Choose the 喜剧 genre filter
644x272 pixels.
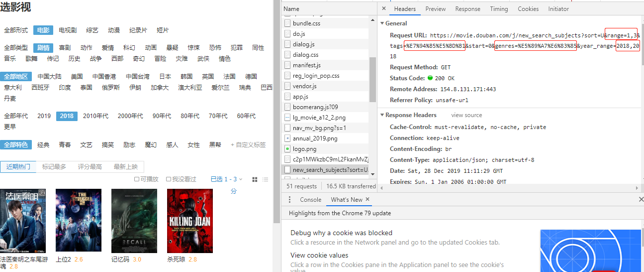click(65, 48)
